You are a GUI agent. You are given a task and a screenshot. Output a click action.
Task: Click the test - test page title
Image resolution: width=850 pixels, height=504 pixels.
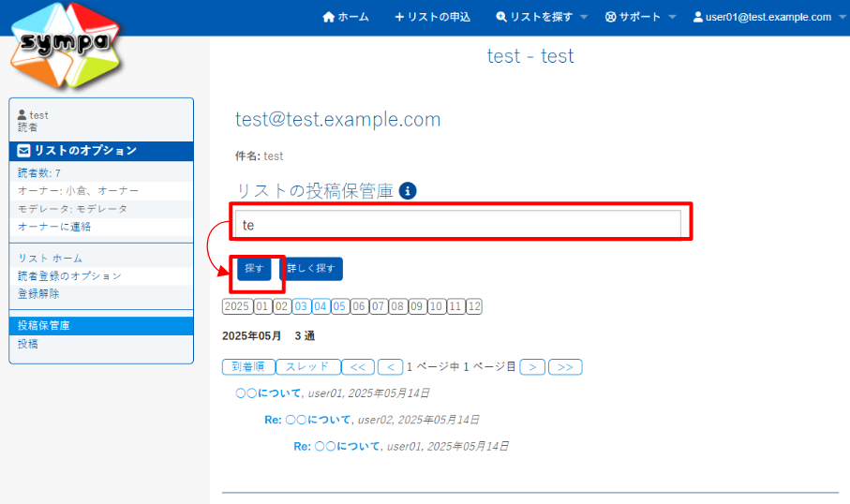click(530, 56)
